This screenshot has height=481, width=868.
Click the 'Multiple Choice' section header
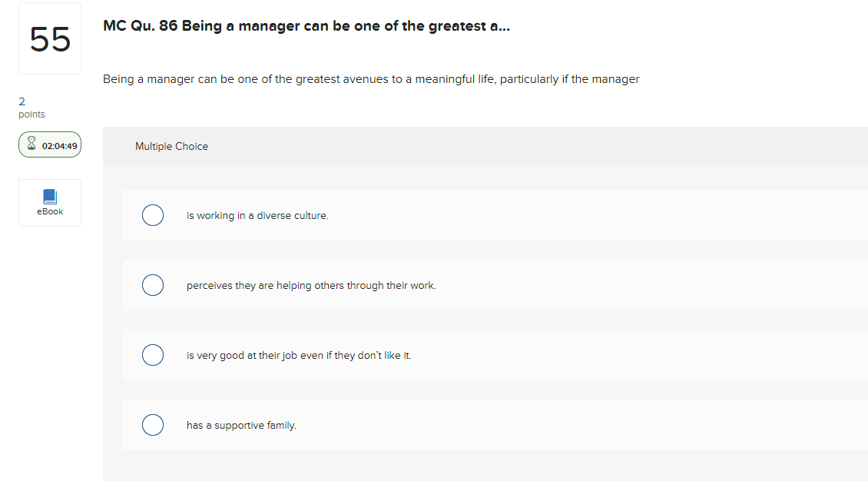[x=171, y=146]
